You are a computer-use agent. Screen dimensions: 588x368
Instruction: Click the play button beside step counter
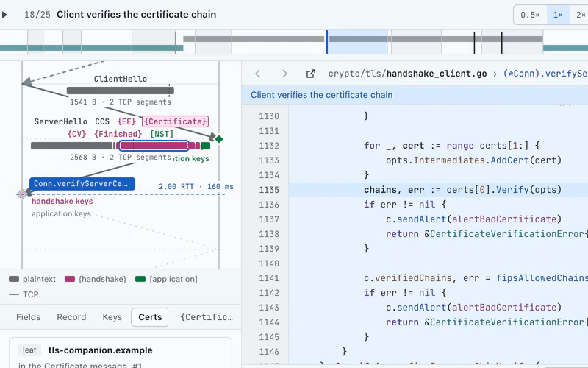[4, 15]
